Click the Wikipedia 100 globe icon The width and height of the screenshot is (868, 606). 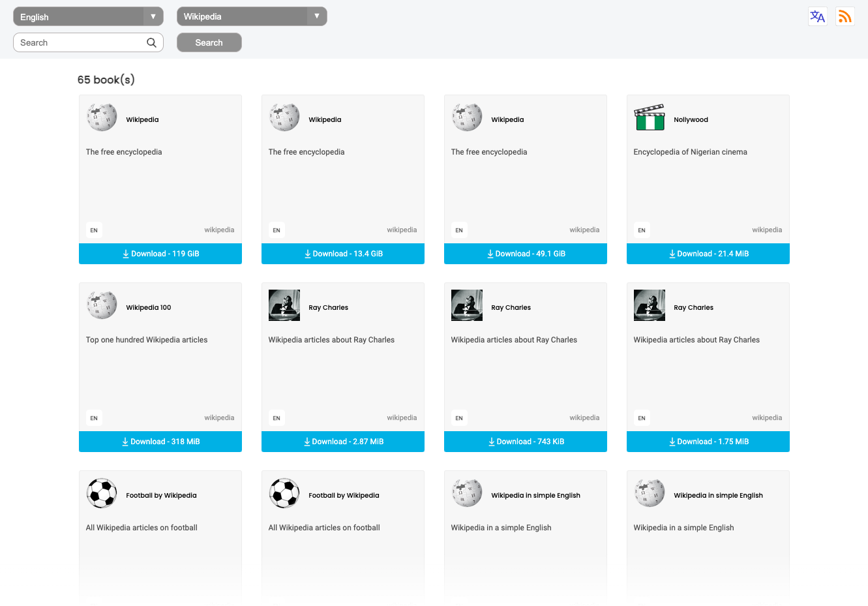[x=102, y=305]
